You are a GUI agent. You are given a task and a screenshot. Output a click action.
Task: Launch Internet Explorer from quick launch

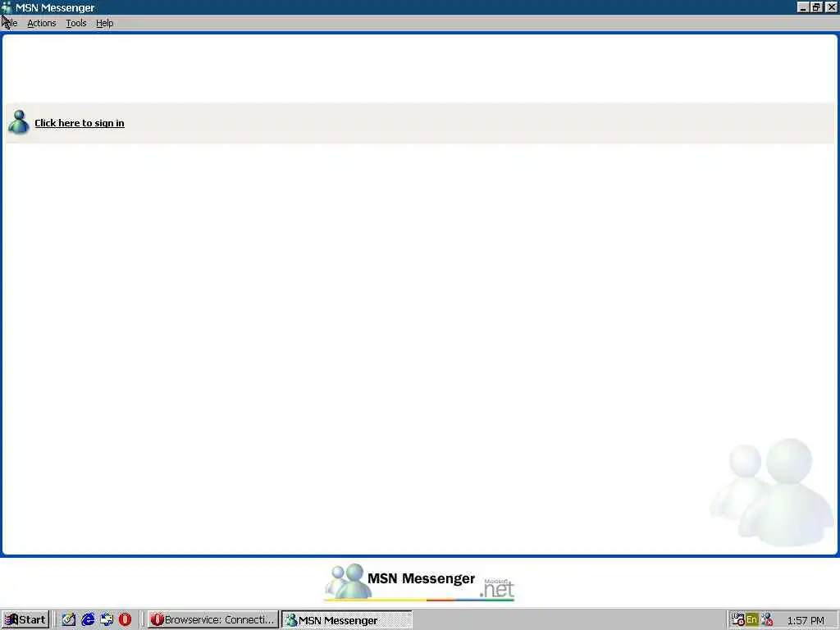pos(88,620)
